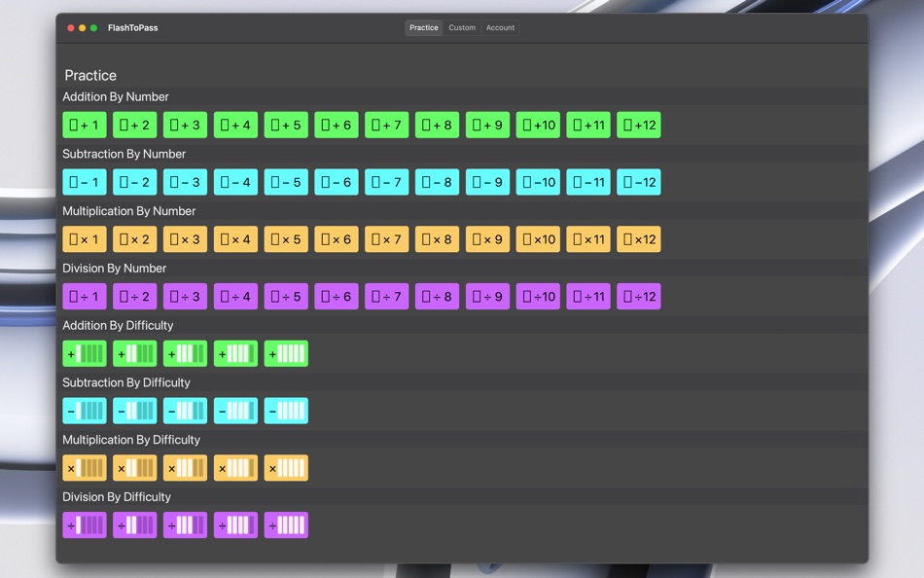The width and height of the screenshot is (924, 578).
Task: Click the Division By Difficulty heading
Action: [117, 497]
